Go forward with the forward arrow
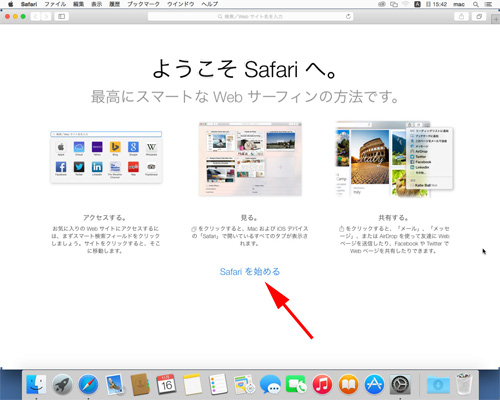The width and height of the screenshot is (500, 400). tap(46, 16)
